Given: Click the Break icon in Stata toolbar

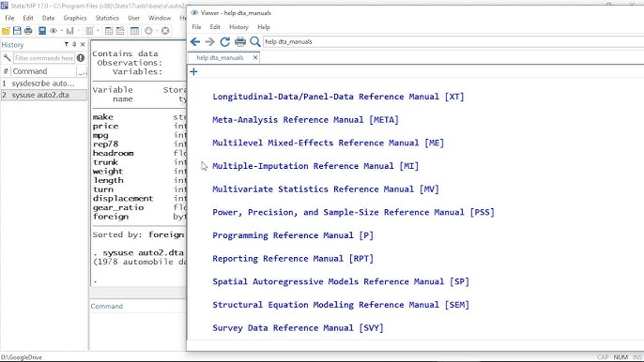Looking at the screenshot, I should coord(165,31).
